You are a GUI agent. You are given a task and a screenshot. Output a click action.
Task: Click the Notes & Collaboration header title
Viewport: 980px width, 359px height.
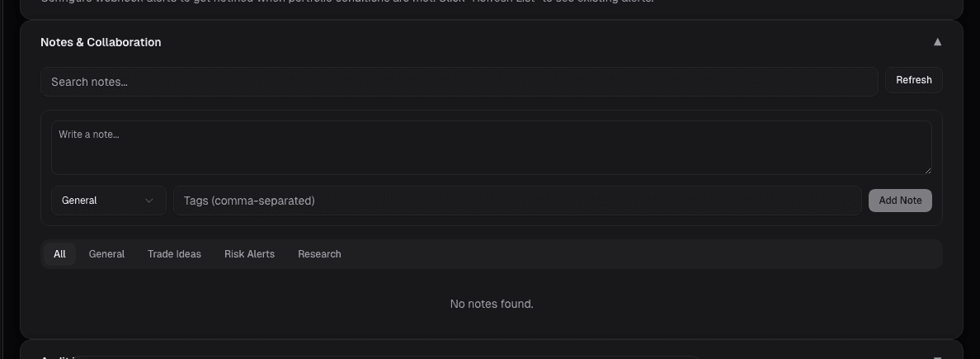click(x=101, y=42)
